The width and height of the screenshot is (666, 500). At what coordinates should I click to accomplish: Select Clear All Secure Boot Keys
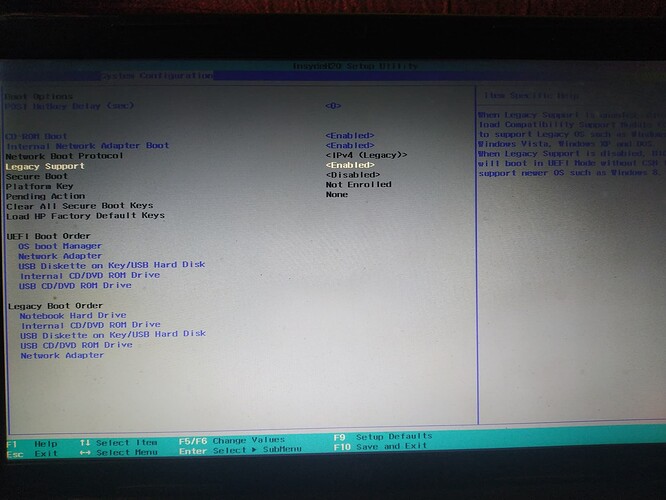[x=79, y=205]
